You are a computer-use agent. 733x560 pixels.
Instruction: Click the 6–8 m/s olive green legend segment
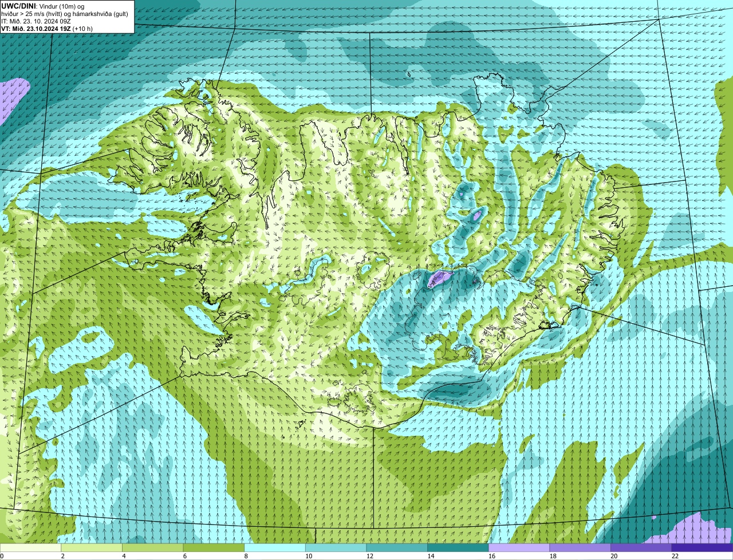click(x=214, y=547)
